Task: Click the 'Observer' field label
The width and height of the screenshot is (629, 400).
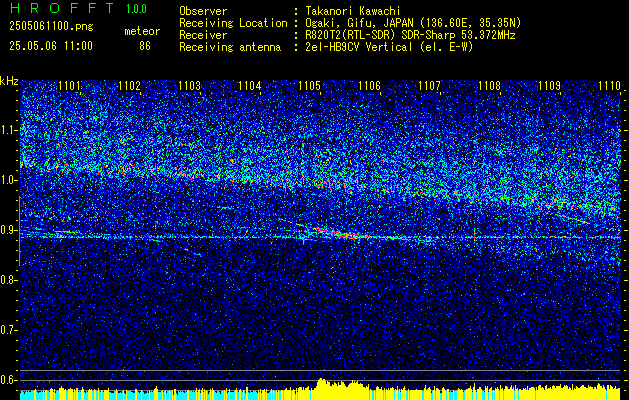Action: (203, 11)
